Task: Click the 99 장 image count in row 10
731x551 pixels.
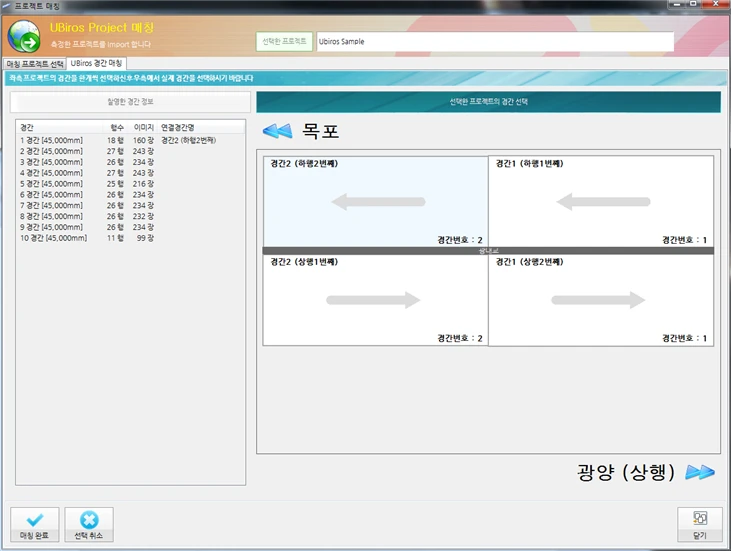Action: pos(145,238)
